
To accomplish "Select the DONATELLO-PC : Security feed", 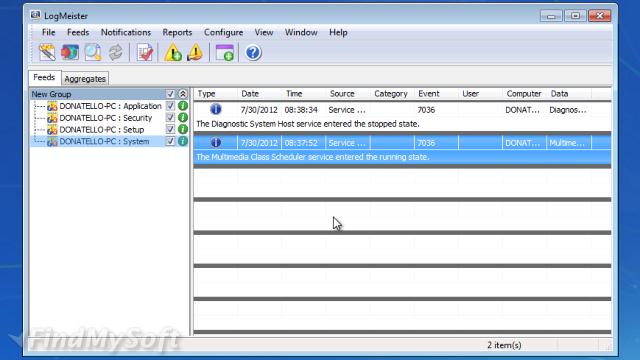I will coord(105,118).
